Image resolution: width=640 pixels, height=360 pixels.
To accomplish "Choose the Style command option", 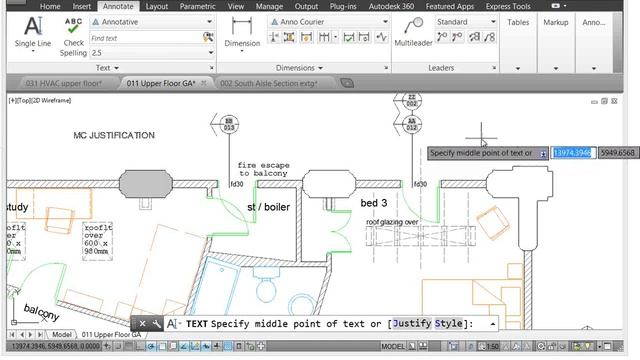I will click(x=449, y=324).
